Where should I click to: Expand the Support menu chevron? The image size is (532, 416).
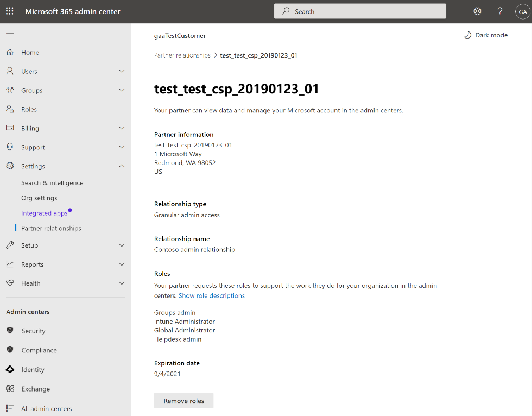(x=122, y=147)
